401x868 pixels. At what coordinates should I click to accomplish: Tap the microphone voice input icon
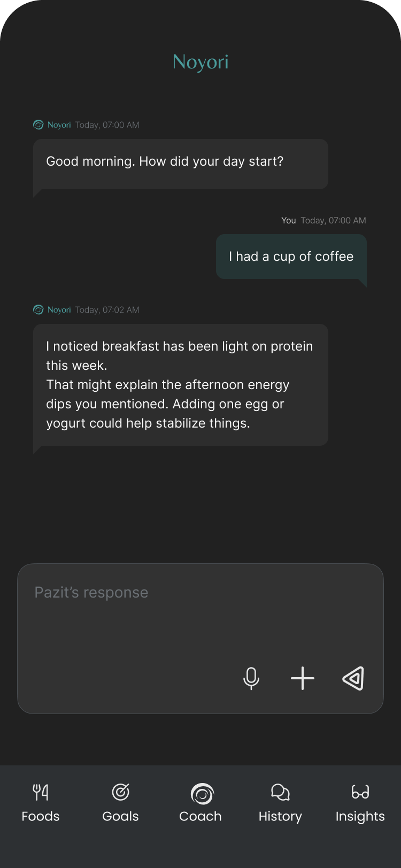[x=251, y=678]
